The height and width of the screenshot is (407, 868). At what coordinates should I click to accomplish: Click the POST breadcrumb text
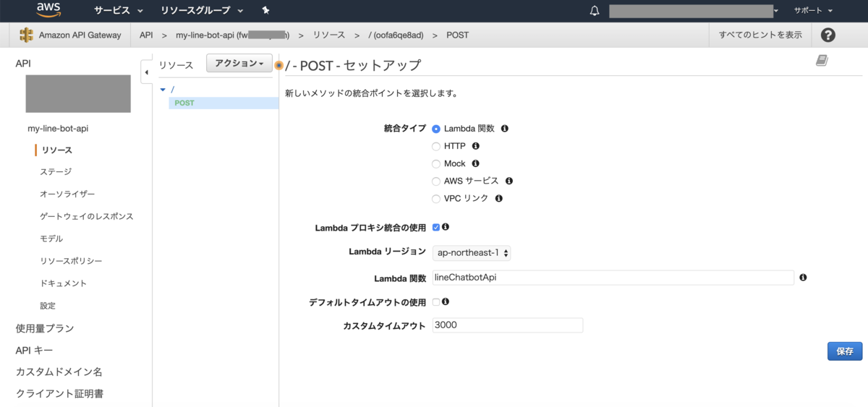pyautogui.click(x=457, y=35)
